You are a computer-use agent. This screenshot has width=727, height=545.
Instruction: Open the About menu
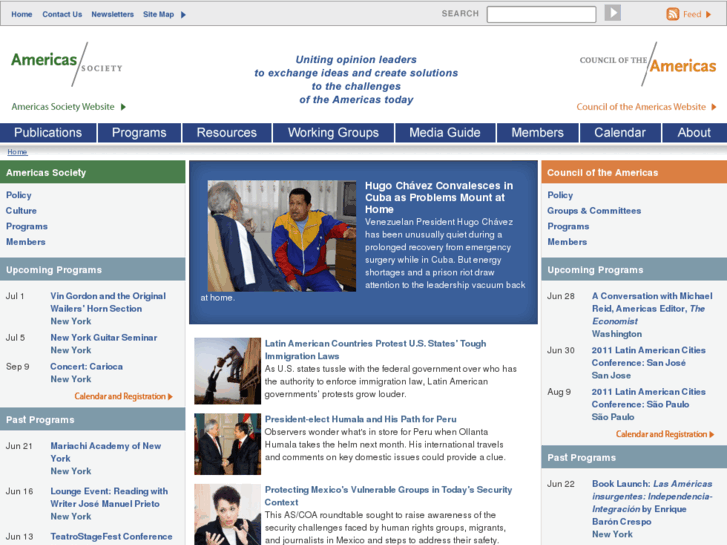[x=694, y=133]
